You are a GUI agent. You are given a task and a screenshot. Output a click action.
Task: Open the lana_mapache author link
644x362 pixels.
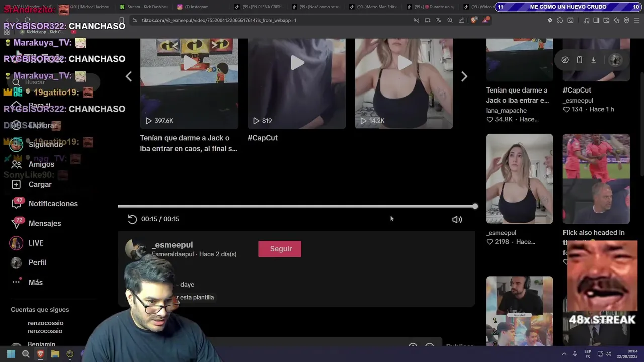pyautogui.click(x=506, y=110)
